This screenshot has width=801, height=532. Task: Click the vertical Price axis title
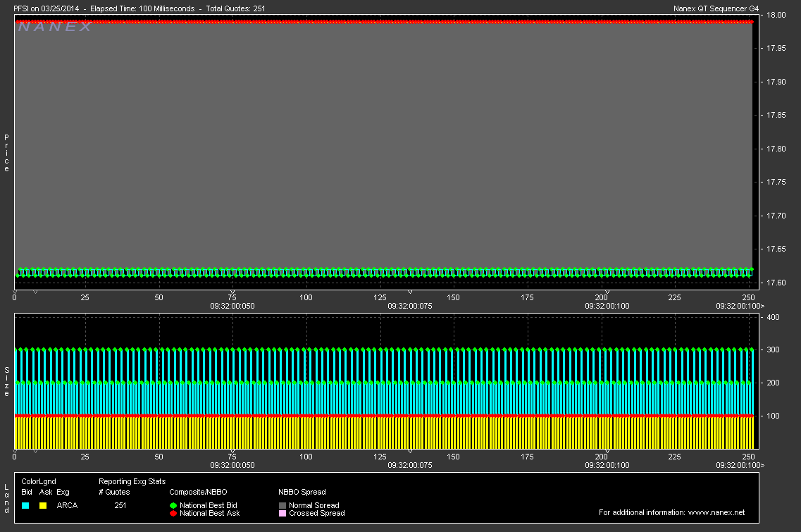pos(6,153)
